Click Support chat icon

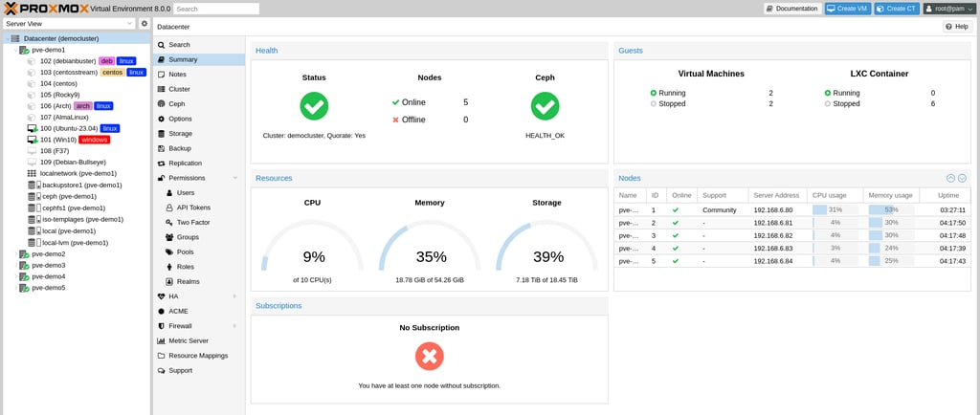[x=162, y=371]
